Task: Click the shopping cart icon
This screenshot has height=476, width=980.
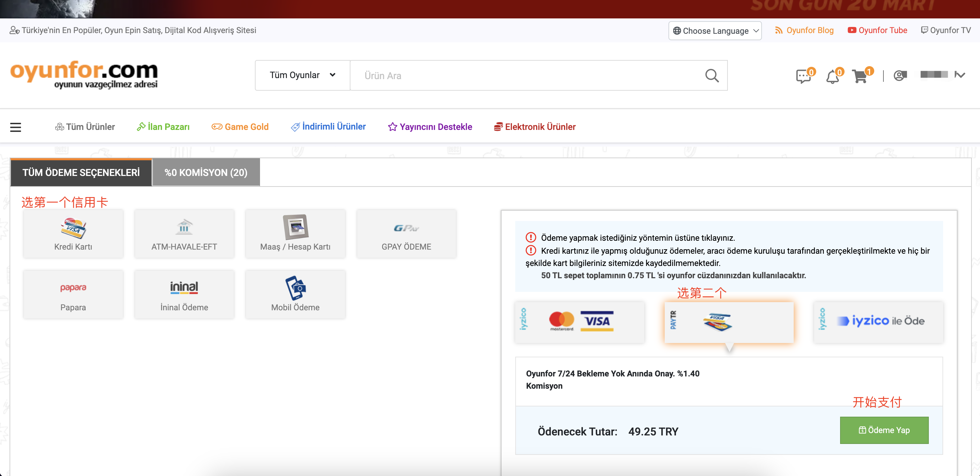Action: (x=860, y=76)
